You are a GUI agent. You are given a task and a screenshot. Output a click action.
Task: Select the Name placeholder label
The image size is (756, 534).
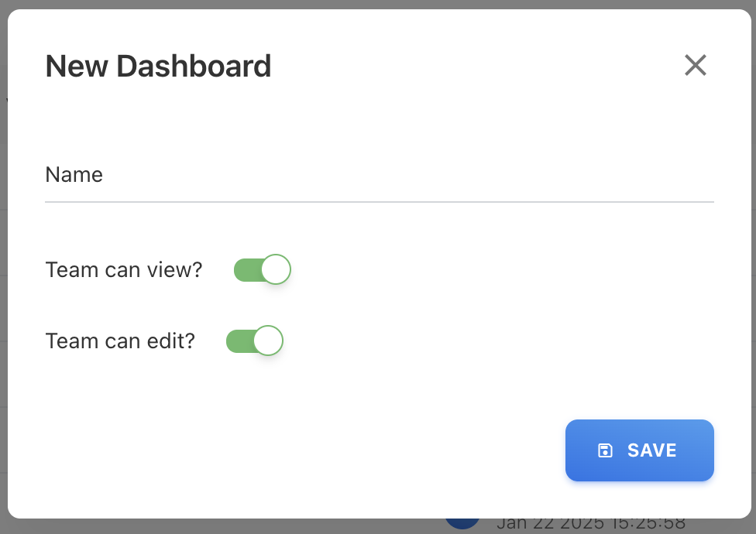[x=74, y=175]
